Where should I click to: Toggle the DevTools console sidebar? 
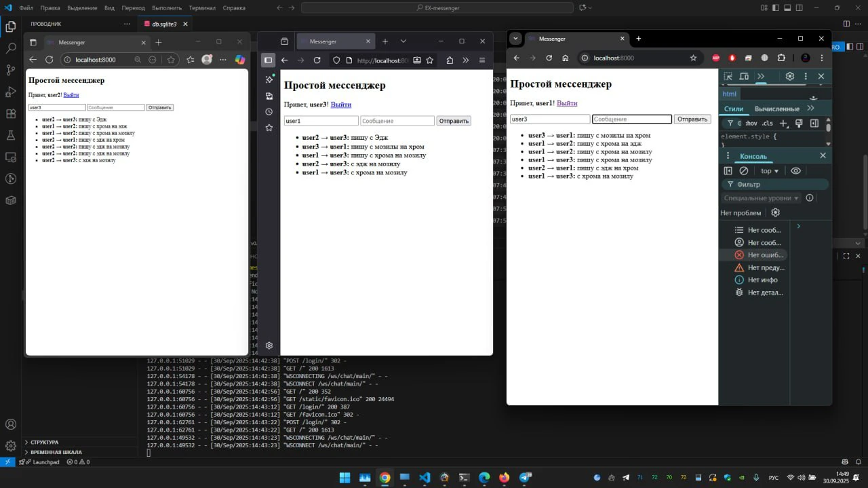tap(728, 171)
